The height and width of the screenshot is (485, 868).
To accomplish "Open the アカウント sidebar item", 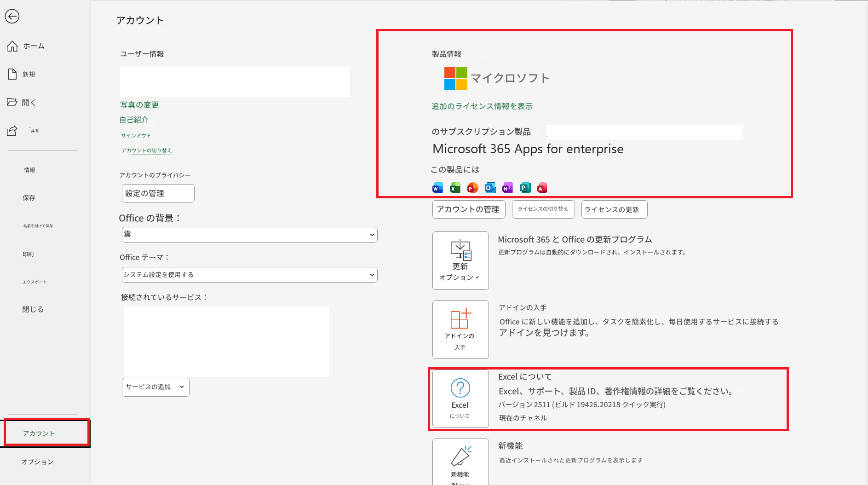I will [46, 433].
